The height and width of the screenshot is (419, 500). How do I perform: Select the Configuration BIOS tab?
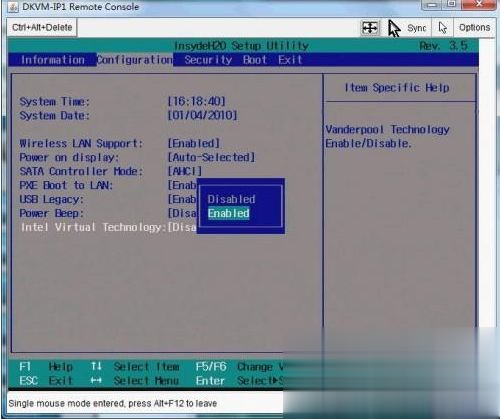135,60
